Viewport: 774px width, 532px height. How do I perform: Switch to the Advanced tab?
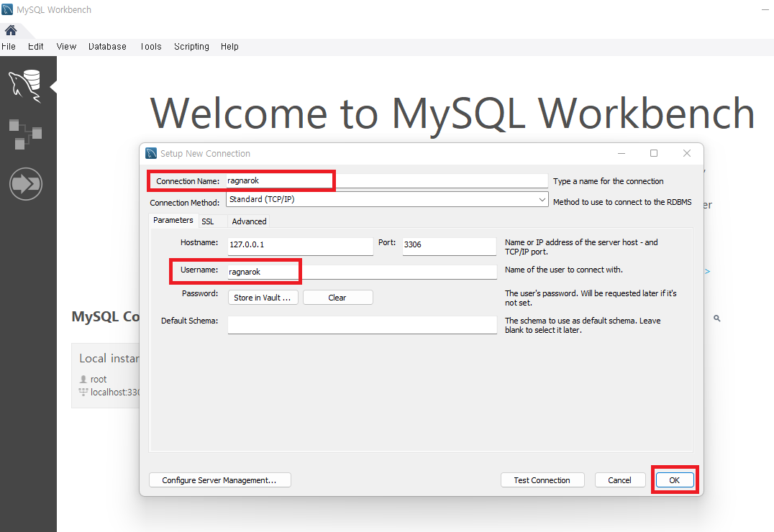coord(249,221)
